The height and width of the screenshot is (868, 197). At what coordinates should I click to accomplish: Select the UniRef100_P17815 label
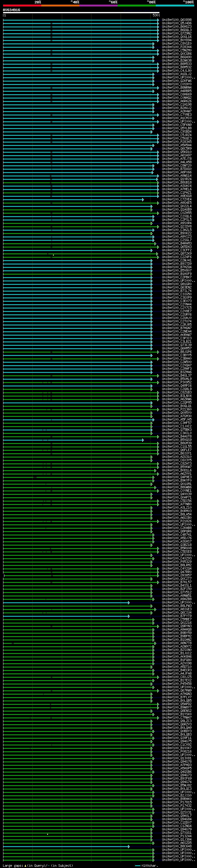pyautogui.click(x=177, y=802)
